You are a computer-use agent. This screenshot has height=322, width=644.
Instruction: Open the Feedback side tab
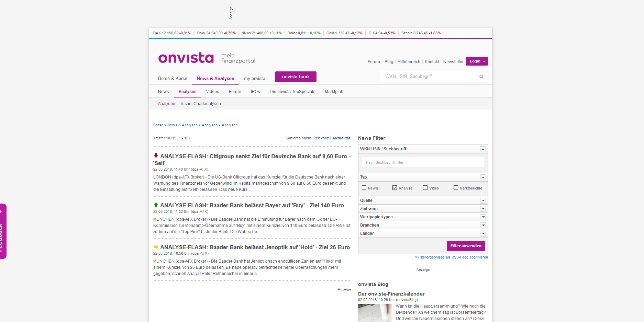point(3,231)
